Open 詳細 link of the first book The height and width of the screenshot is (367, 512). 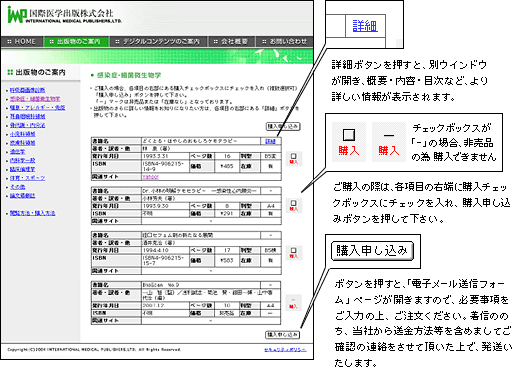pyautogui.click(x=270, y=141)
